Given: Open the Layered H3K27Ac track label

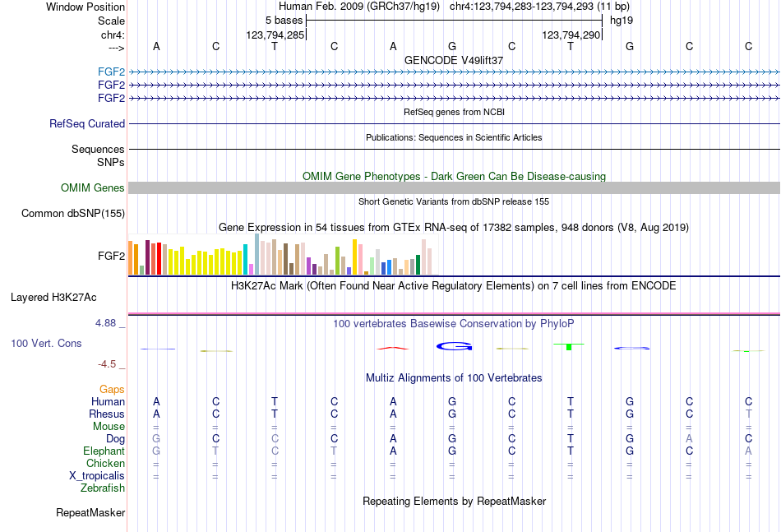Looking at the screenshot, I should pos(53,298).
